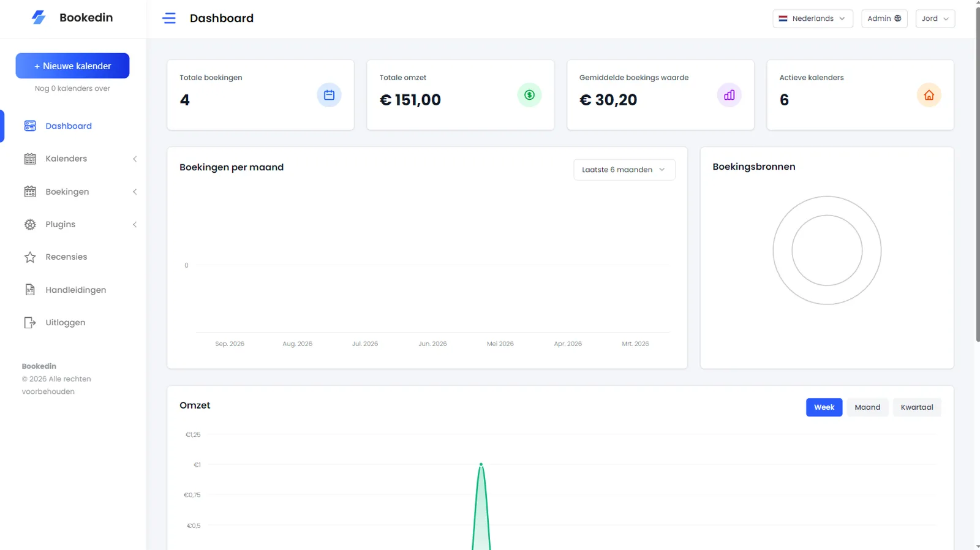This screenshot has height=550, width=980.
Task: Click the Apr. 2026 axis label
Action: (x=568, y=344)
